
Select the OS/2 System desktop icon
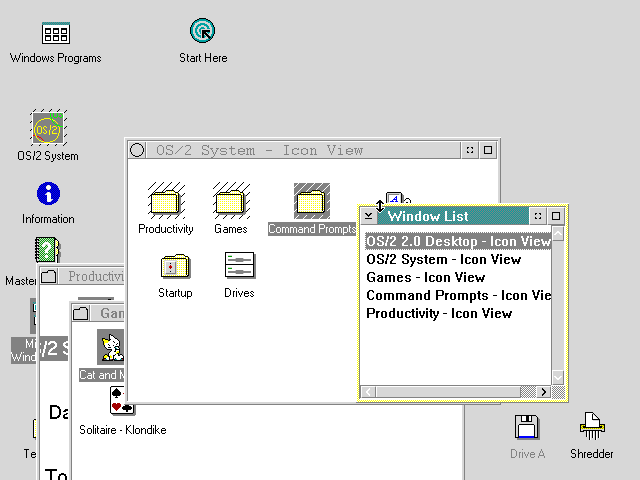click(x=48, y=127)
